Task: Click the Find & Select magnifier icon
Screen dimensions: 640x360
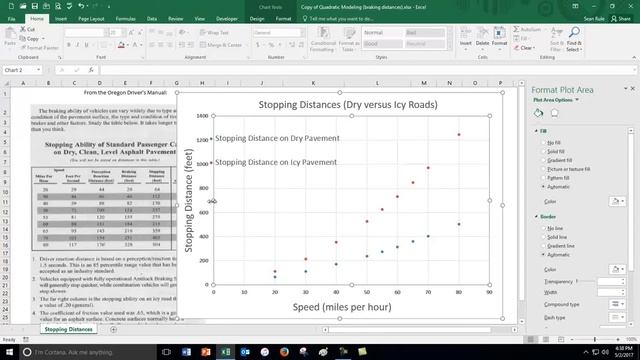Action: (x=574, y=32)
